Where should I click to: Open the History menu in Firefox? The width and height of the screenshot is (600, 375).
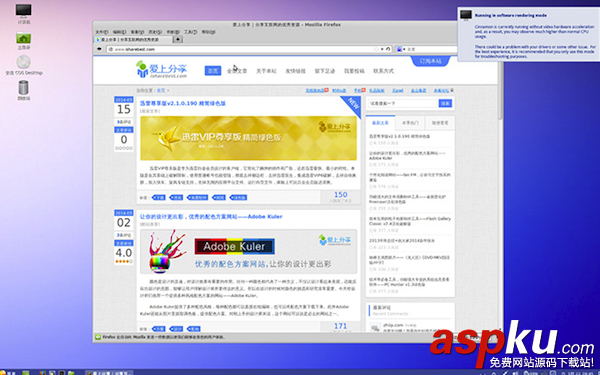pos(155,32)
